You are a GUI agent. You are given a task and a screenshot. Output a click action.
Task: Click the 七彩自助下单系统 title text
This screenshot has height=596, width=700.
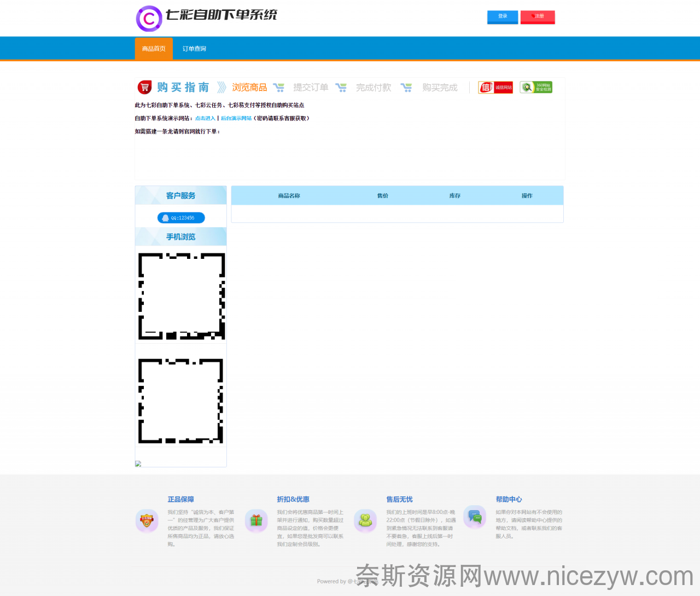[x=221, y=15]
